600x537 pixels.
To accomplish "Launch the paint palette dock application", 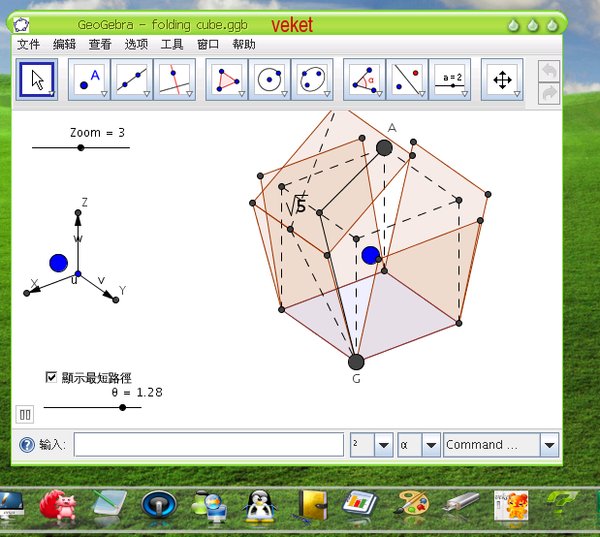I will 412,505.
